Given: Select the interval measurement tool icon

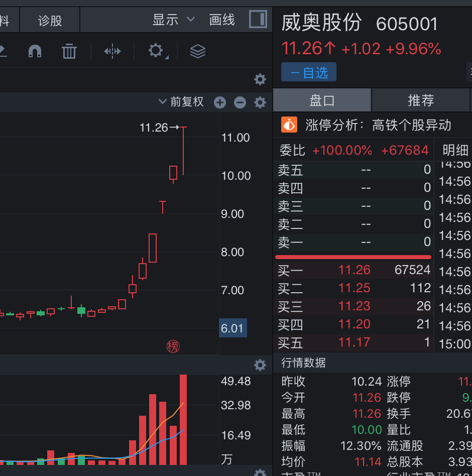Looking at the screenshot, I should [112, 51].
